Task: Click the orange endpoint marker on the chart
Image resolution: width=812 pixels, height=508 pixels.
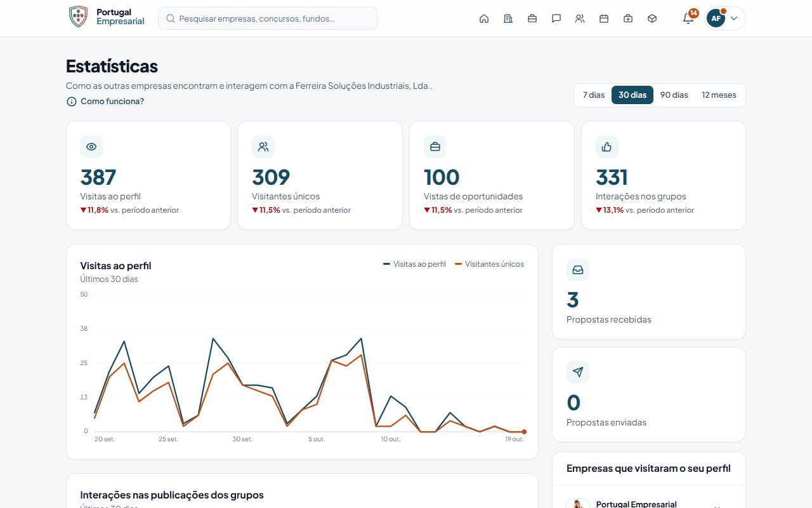Action: click(x=524, y=432)
